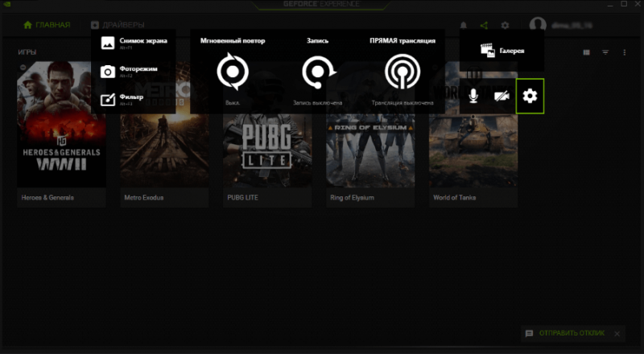Screen dimensions: 644x354
Task: Click the PUBG LITE title text
Action: point(243,198)
